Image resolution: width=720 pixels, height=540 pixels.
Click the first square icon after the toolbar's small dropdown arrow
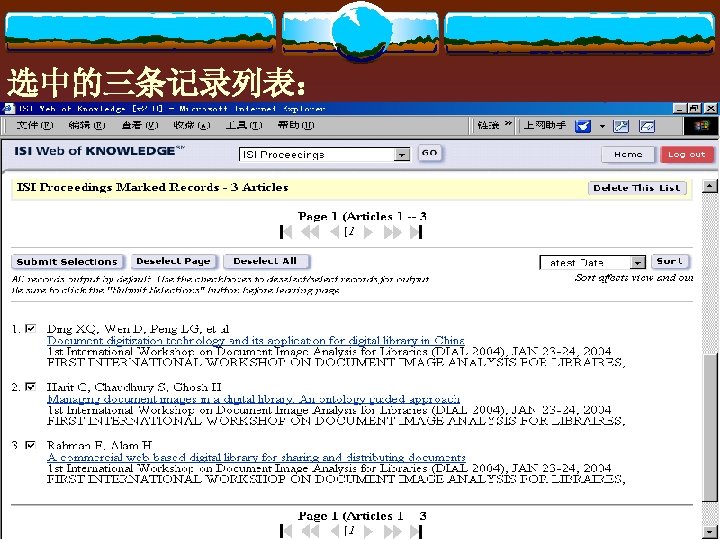click(621, 126)
